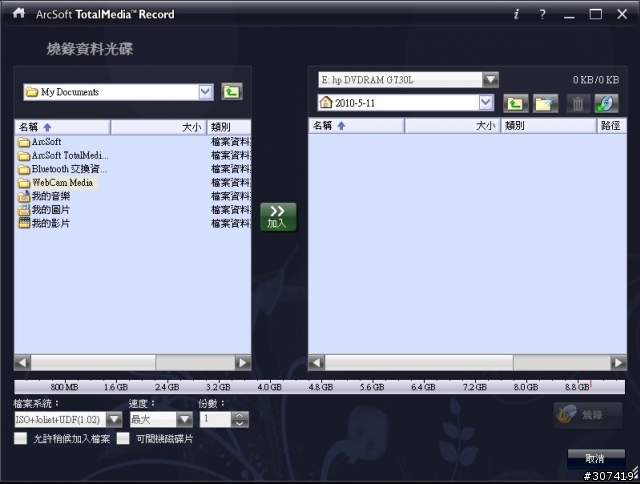Open the E: hp DVDRAM drive dropdown
The width and height of the screenshot is (640, 484).
click(490, 80)
